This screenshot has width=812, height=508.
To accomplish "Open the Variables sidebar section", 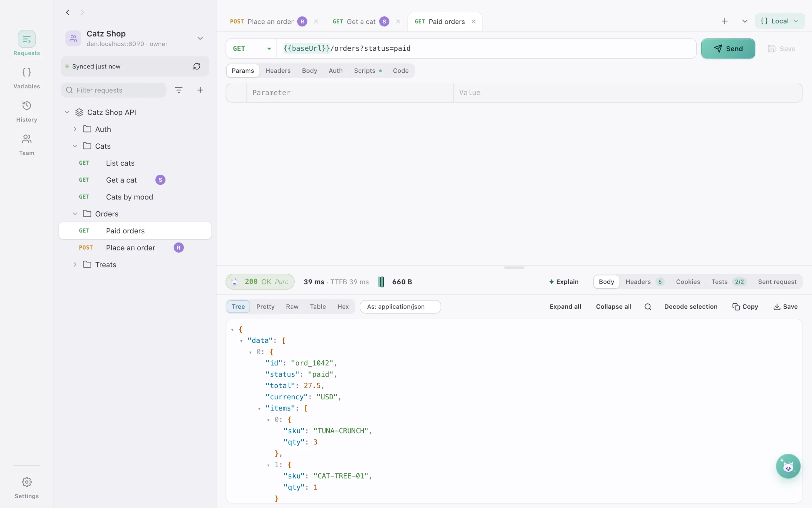I will tap(27, 78).
